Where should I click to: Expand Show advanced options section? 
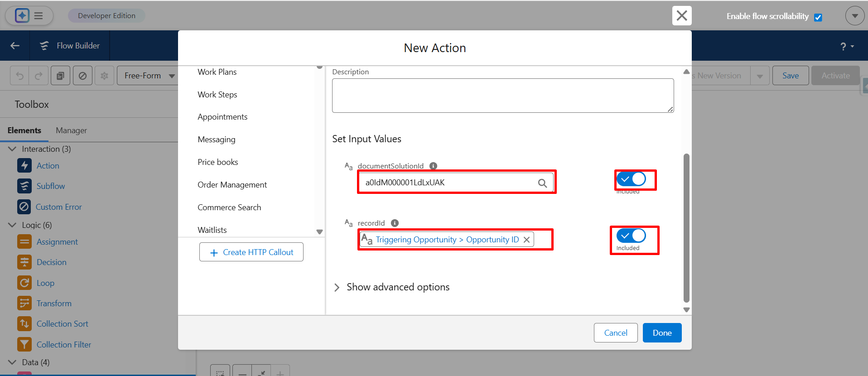[337, 287]
